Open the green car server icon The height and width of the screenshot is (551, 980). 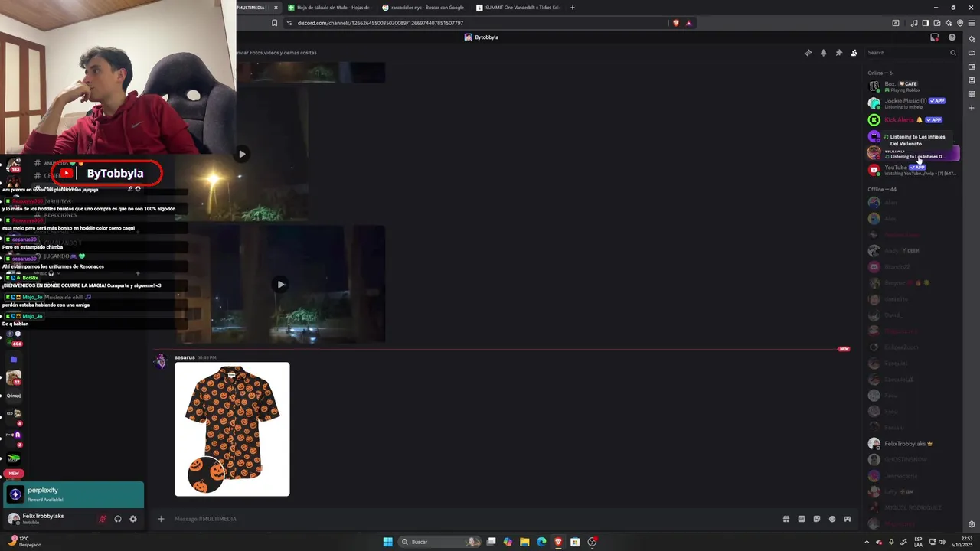[x=14, y=458]
